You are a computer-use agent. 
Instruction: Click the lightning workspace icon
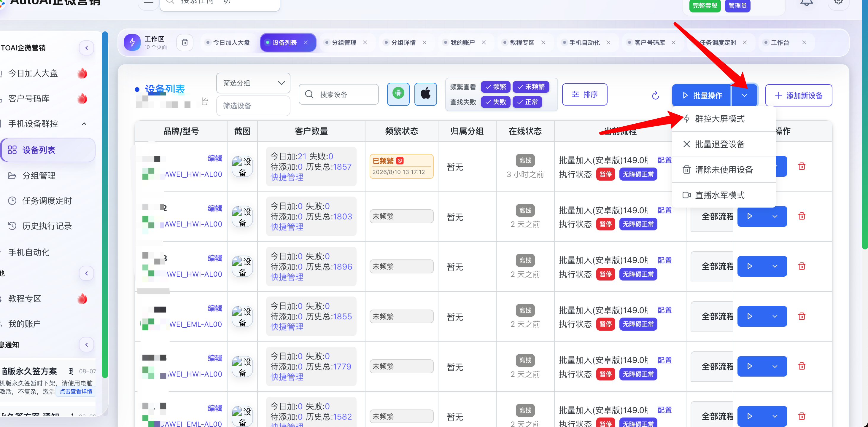[x=132, y=42]
